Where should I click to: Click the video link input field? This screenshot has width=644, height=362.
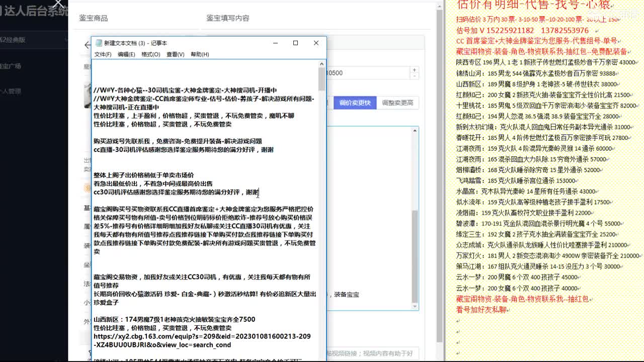372,353
